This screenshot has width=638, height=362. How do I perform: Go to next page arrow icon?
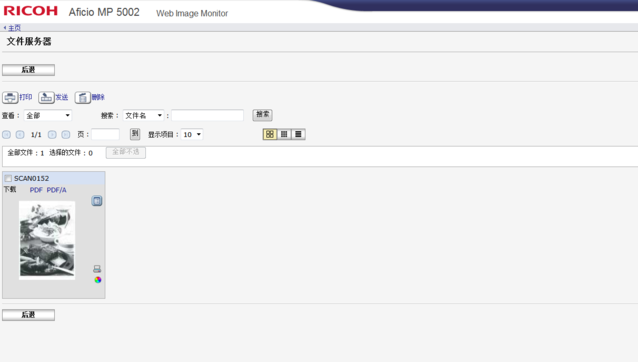pyautogui.click(x=52, y=135)
